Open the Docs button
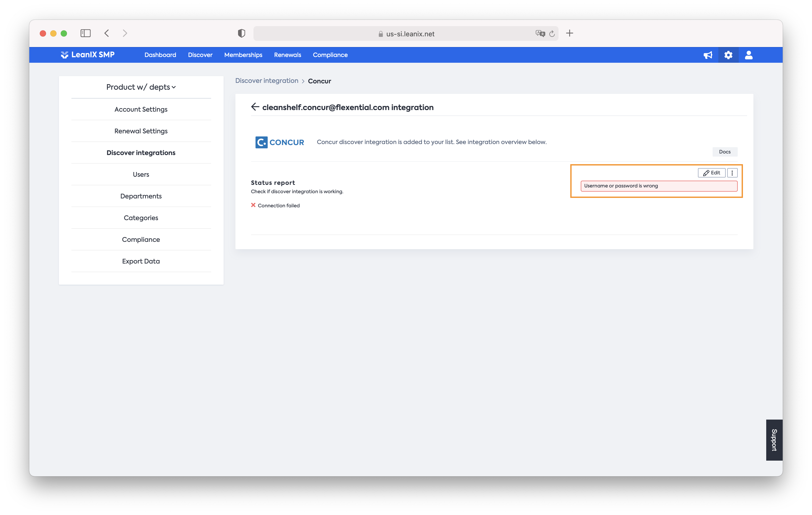 pyautogui.click(x=725, y=152)
